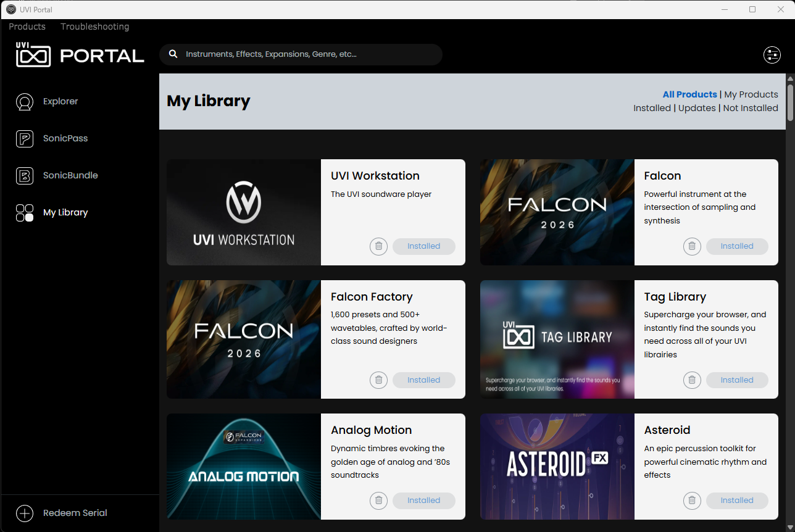This screenshot has height=532, width=795.
Task: Click the Redeem Serial plus icon
Action: (x=25, y=513)
